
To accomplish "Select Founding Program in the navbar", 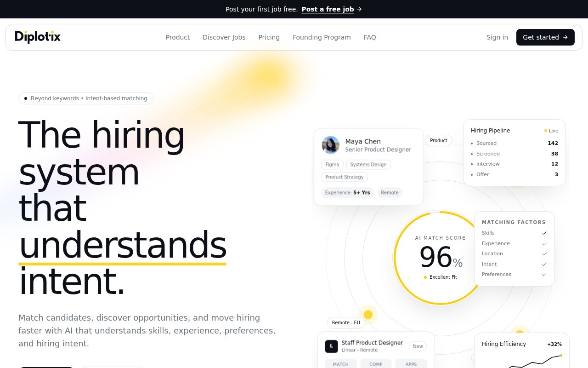I will click(322, 37).
